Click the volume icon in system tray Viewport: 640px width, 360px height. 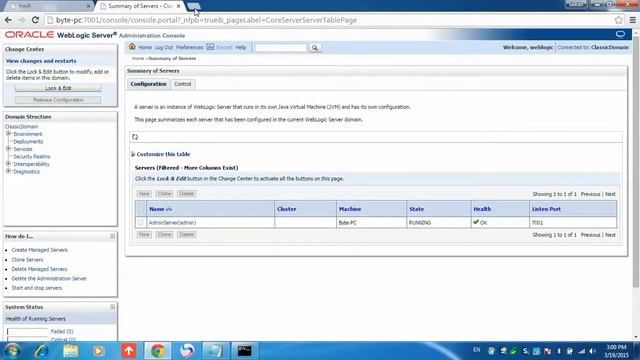pos(592,351)
